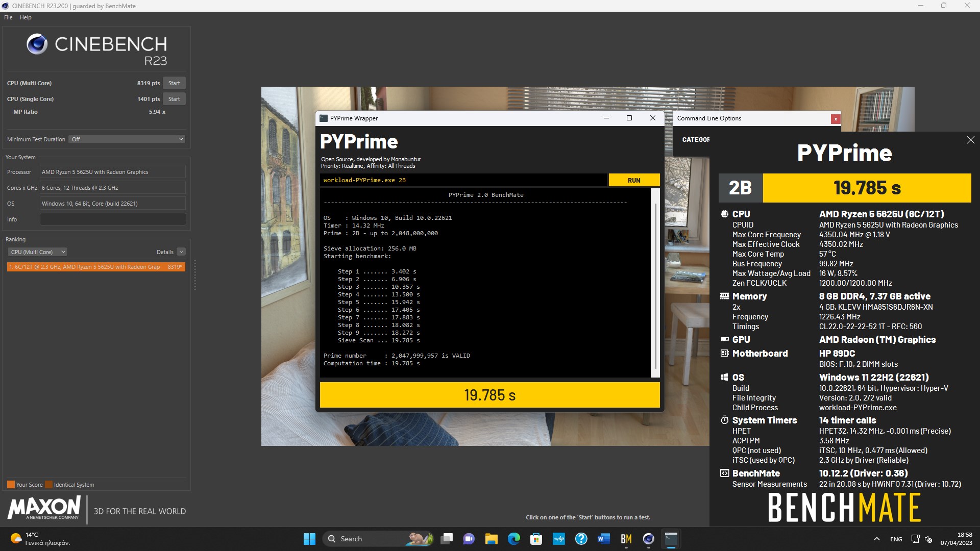Show hidden system tray icons

[877, 539]
